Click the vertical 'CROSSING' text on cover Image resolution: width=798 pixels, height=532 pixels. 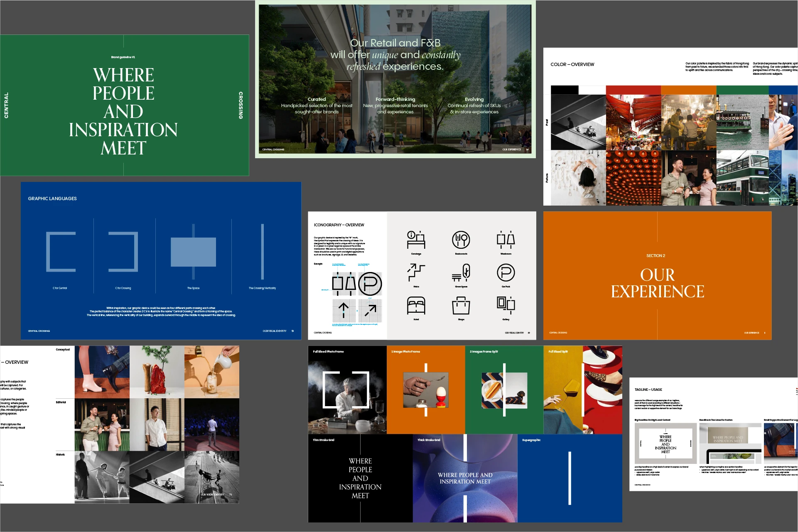pos(241,105)
